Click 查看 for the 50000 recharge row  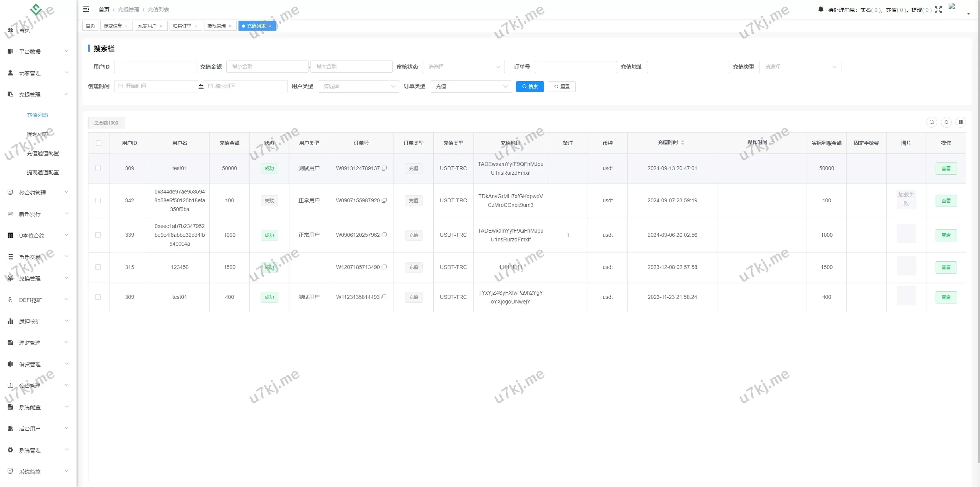coord(946,169)
